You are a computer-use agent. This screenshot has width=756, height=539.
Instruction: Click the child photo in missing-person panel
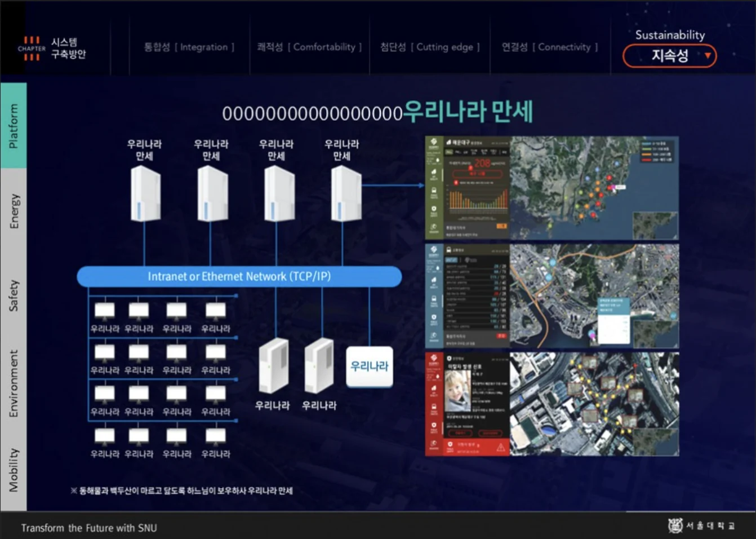[x=457, y=390]
